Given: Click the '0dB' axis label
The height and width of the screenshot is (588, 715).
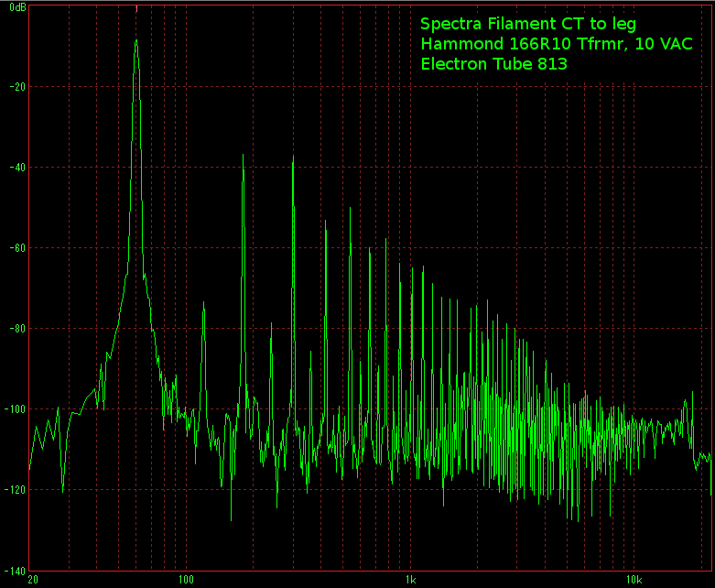Looking at the screenshot, I should click(x=17, y=7).
